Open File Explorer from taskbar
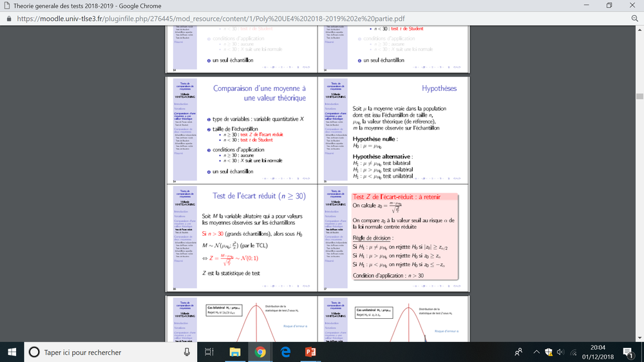 coord(234,352)
